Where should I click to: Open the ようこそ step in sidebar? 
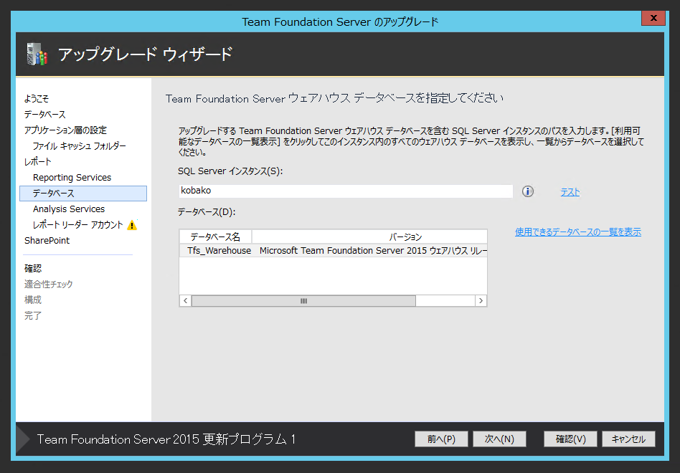[36, 98]
